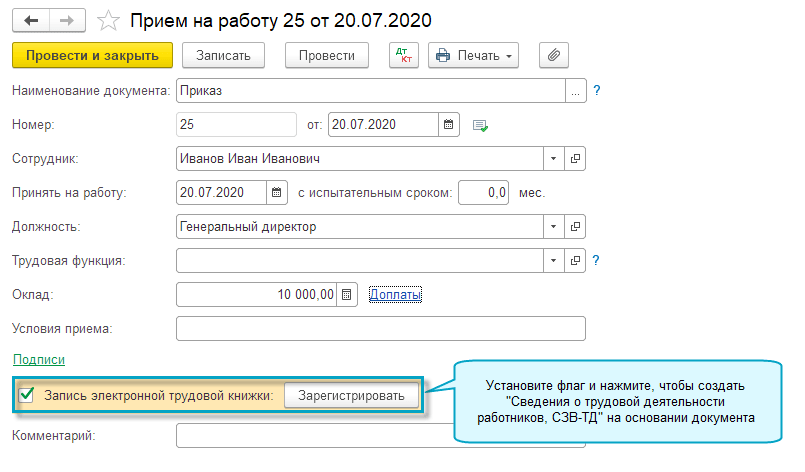Open calculator icon for Оклад field

[x=346, y=295]
